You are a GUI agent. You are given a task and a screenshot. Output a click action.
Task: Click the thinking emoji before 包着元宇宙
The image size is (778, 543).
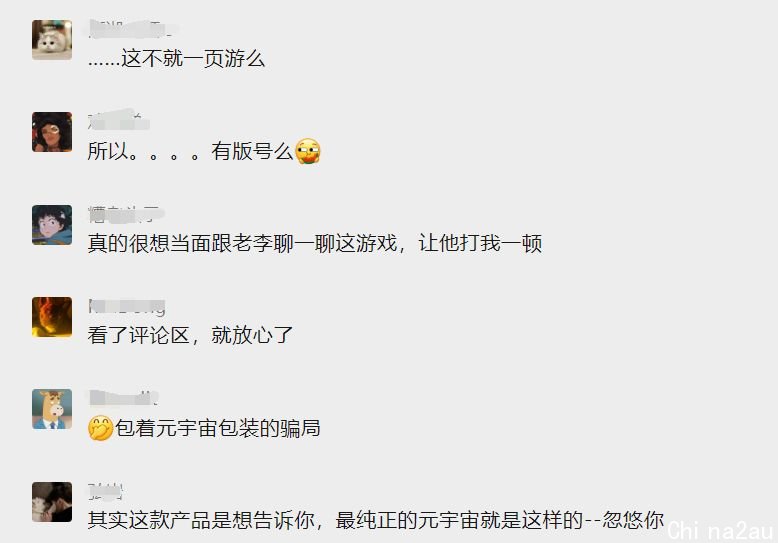(x=101, y=428)
